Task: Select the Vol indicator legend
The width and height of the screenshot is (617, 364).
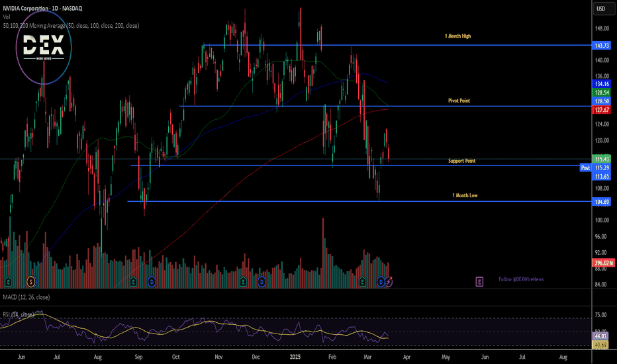Action: pos(7,17)
